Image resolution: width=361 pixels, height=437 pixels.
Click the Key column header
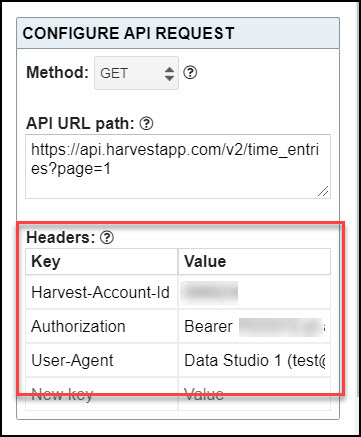[x=102, y=261]
